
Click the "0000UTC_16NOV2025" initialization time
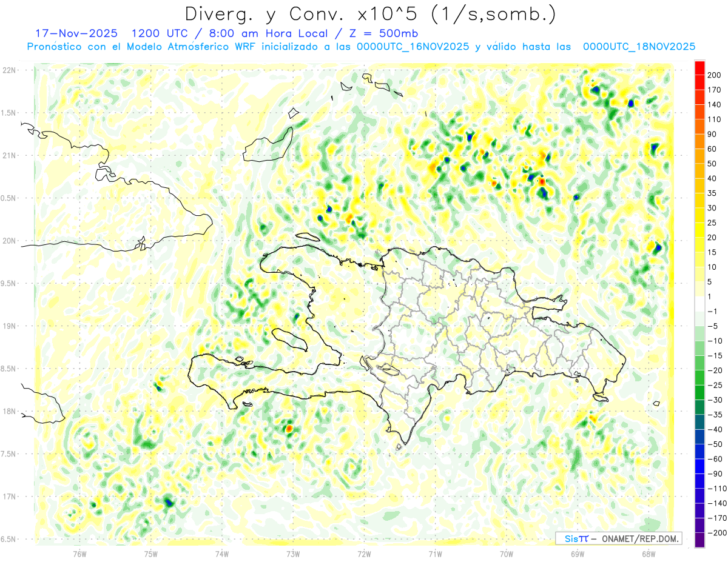click(x=413, y=47)
